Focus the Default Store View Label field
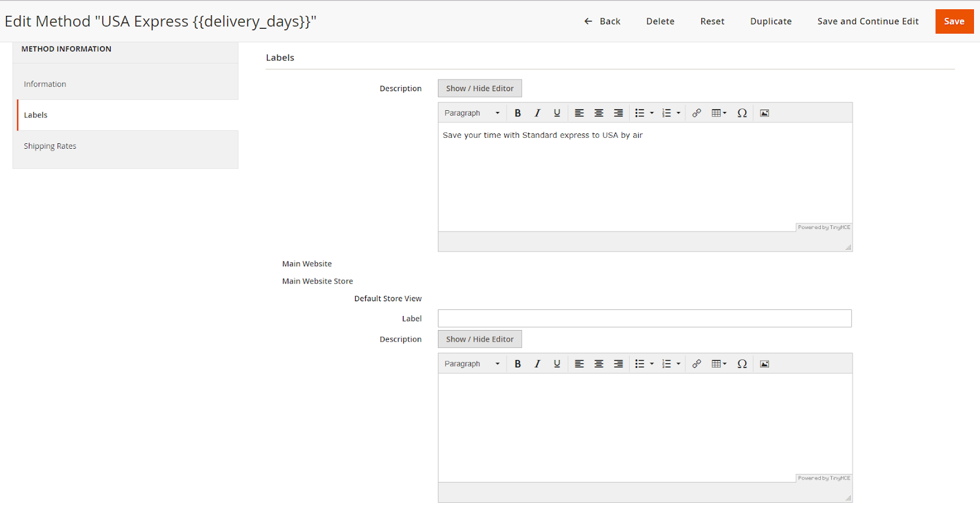 pyautogui.click(x=644, y=318)
